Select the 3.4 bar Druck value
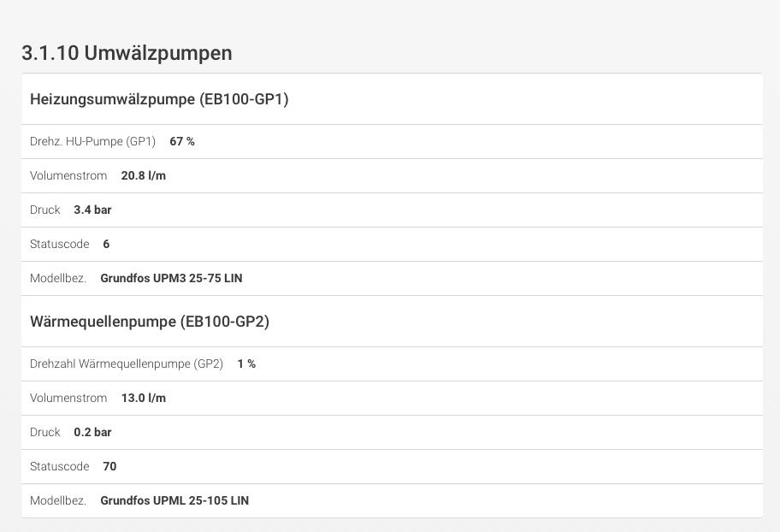Image resolution: width=780 pixels, height=532 pixels. point(92,210)
